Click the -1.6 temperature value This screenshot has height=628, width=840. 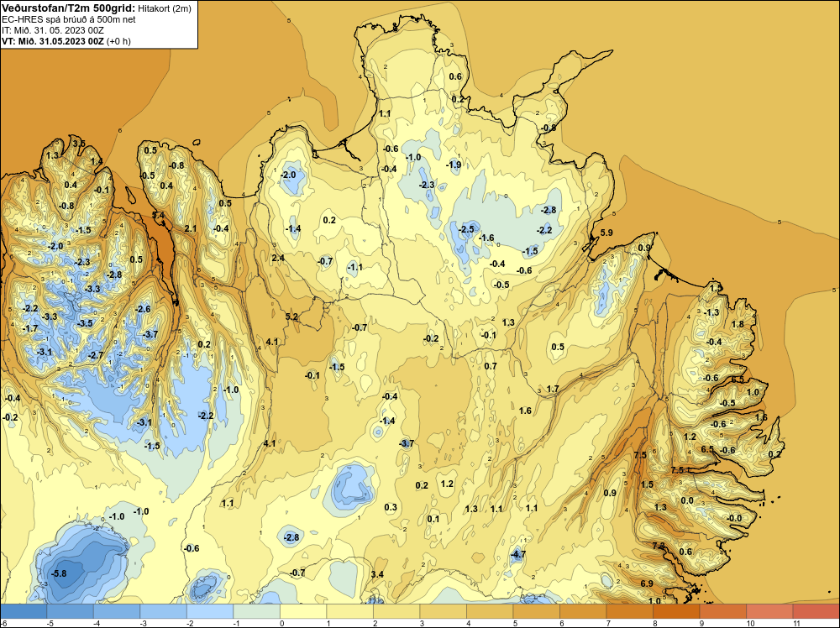point(486,238)
